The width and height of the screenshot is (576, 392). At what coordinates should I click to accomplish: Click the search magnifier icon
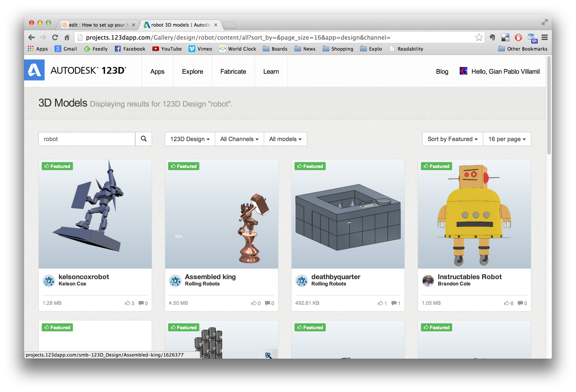[x=144, y=139]
